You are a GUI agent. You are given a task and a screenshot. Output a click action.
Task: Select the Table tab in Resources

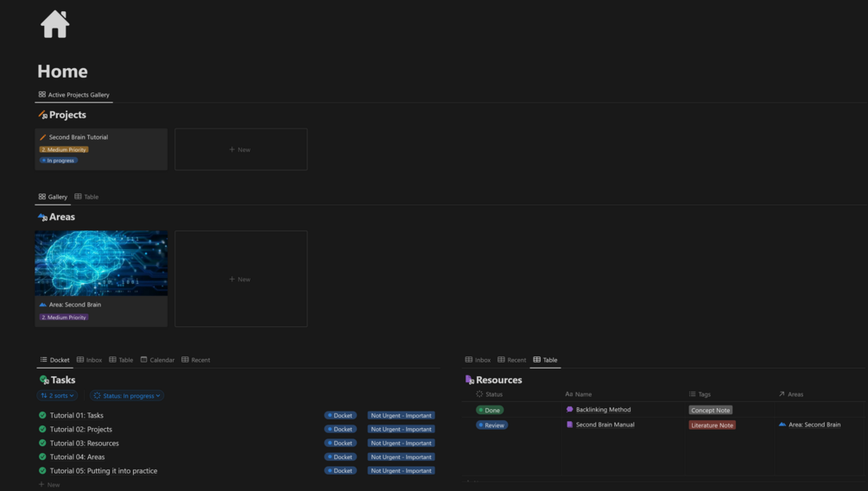(545, 360)
